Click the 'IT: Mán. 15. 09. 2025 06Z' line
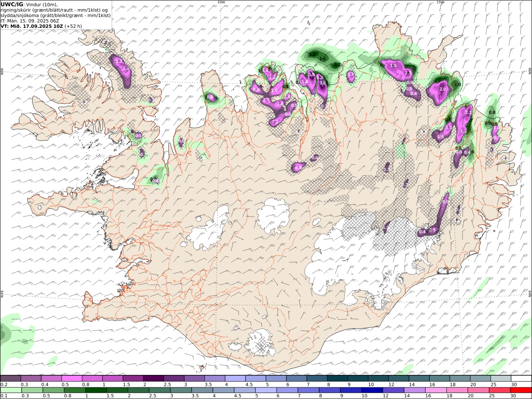 pyautogui.click(x=30, y=20)
